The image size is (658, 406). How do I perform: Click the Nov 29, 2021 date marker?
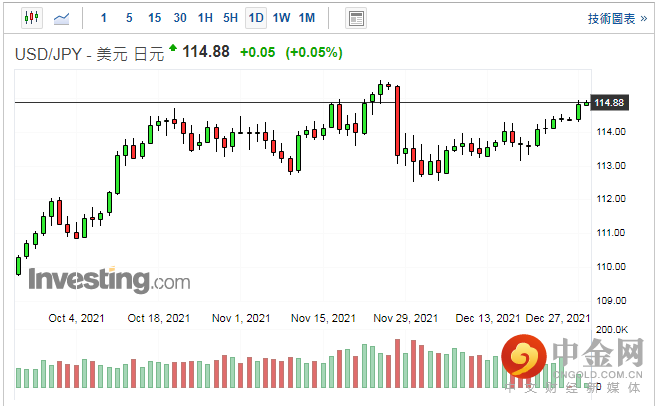pyautogui.click(x=405, y=318)
